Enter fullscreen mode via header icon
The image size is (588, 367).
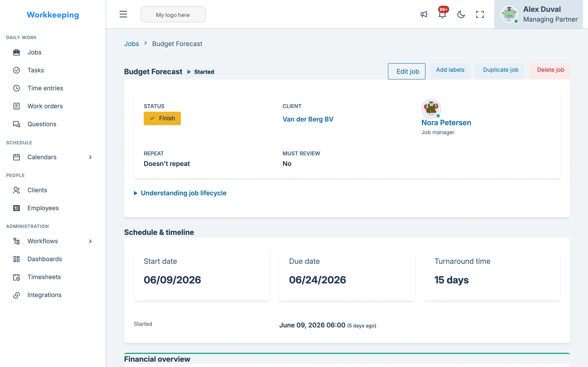click(480, 14)
